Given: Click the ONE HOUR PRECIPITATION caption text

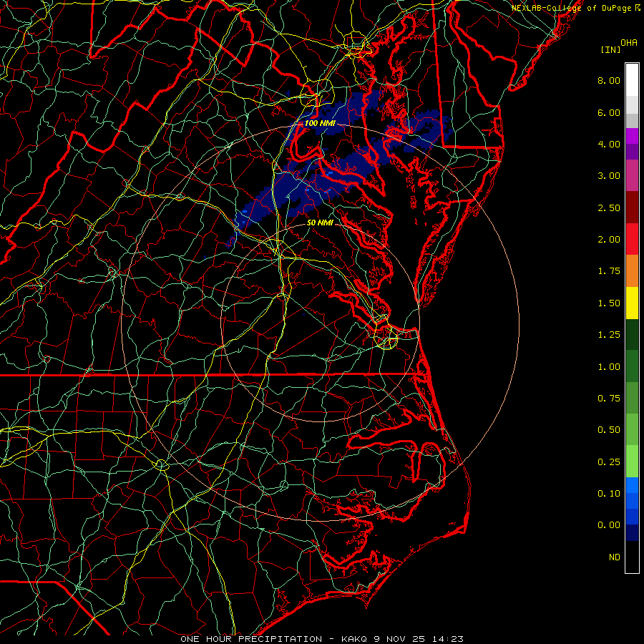Looking at the screenshot, I should 251,639.
